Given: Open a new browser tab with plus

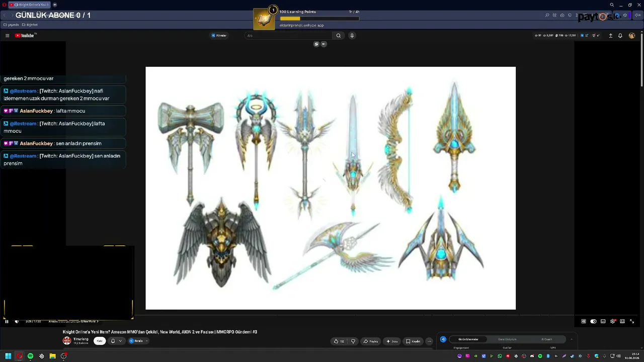Looking at the screenshot, I should tap(55, 5).
